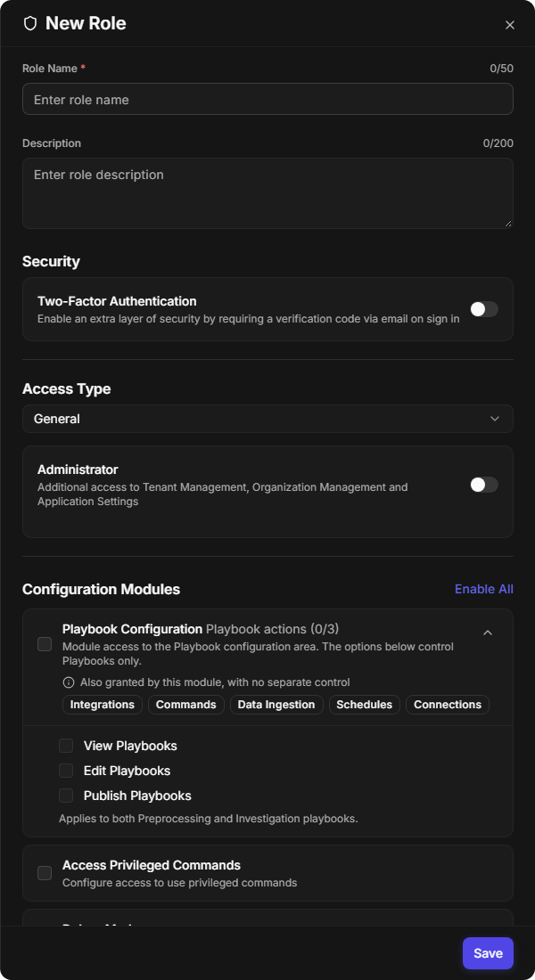This screenshot has height=980, width=535.
Task: Turn on the Administrator toggle
Action: pyautogui.click(x=484, y=485)
